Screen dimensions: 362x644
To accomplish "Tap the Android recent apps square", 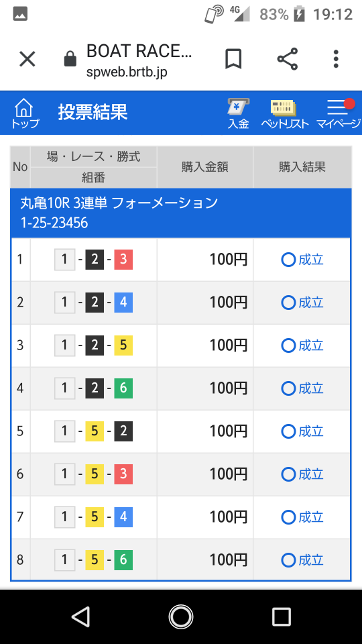I will click(x=281, y=616).
